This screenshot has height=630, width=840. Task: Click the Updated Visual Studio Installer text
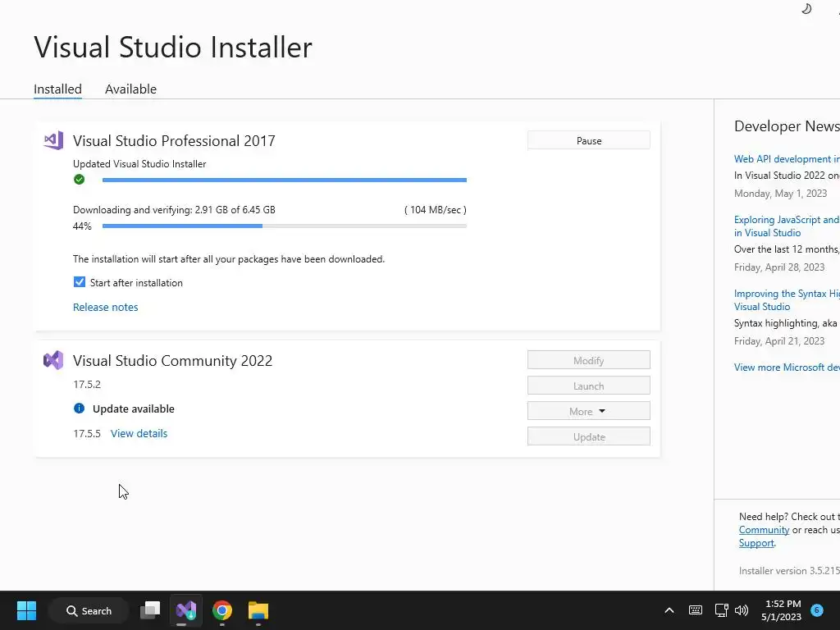[x=139, y=164]
